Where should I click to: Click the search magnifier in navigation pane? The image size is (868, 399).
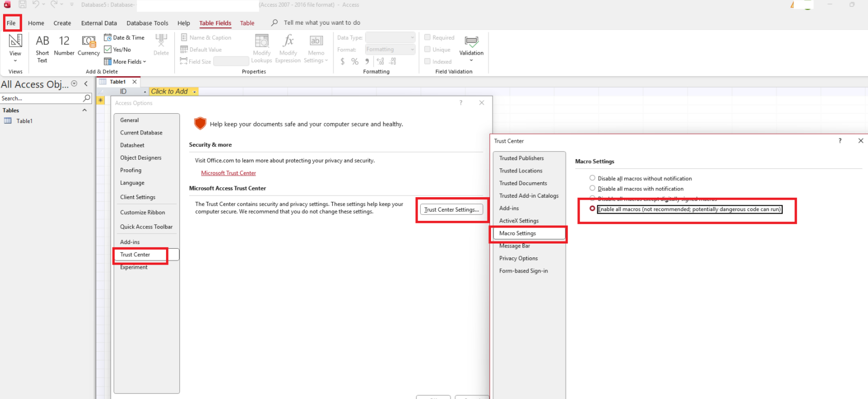coord(87,98)
